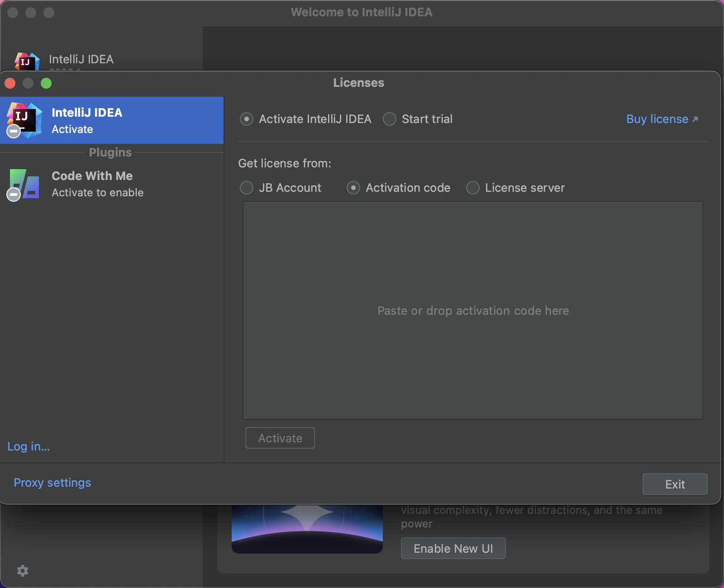Click the Plugins section header text
Screen dimensions: 724x588
tap(110, 152)
